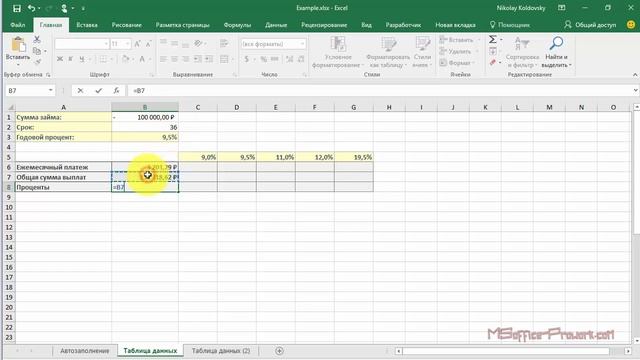Click the Cut scissors icon

[37, 40]
